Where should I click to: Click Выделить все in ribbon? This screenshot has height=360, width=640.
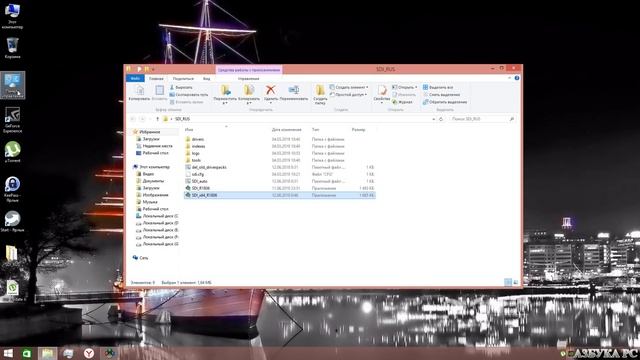pos(438,87)
